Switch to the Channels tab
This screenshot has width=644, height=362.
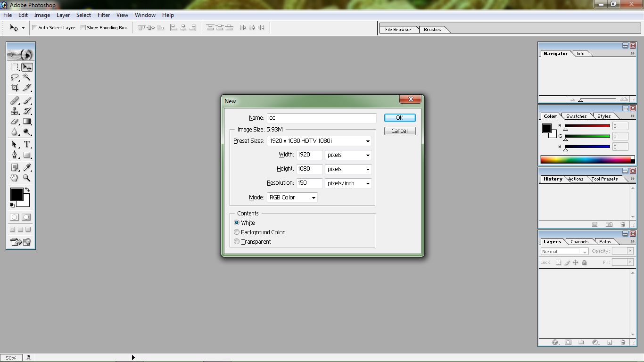point(579,241)
